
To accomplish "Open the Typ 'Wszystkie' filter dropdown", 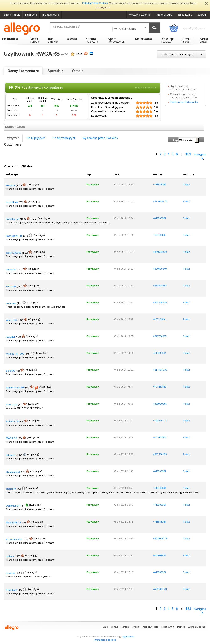I will pos(189,140).
